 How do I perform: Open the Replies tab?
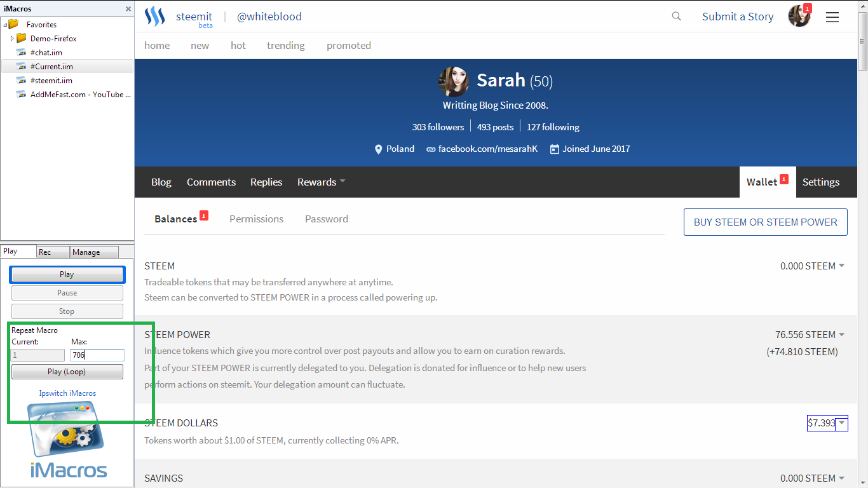[x=266, y=182]
